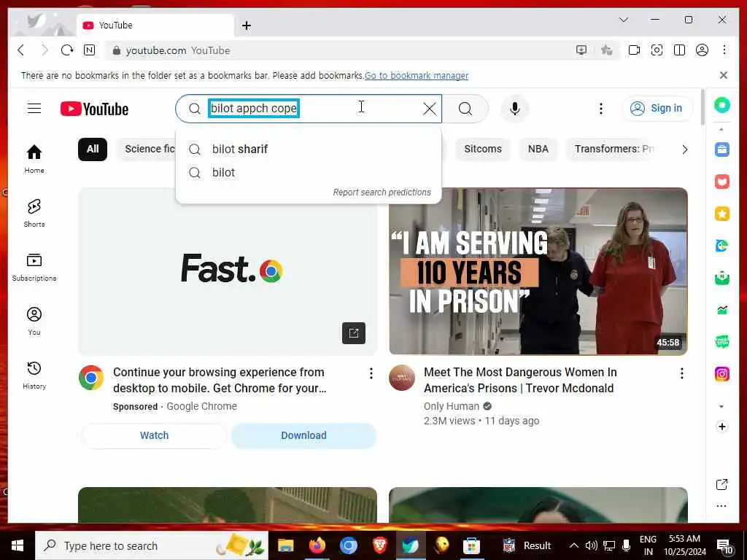Open options for Dangerous Women video
This screenshot has height=560, width=747.
(682, 373)
